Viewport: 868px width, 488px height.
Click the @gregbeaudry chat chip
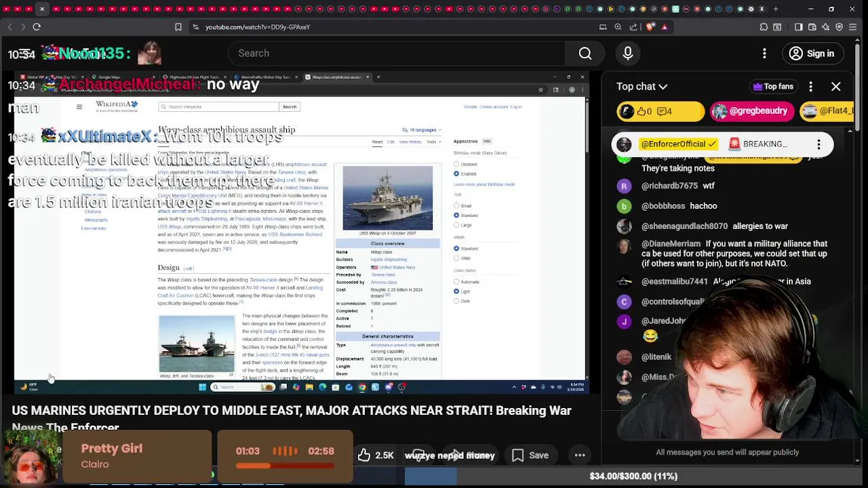pos(751,111)
